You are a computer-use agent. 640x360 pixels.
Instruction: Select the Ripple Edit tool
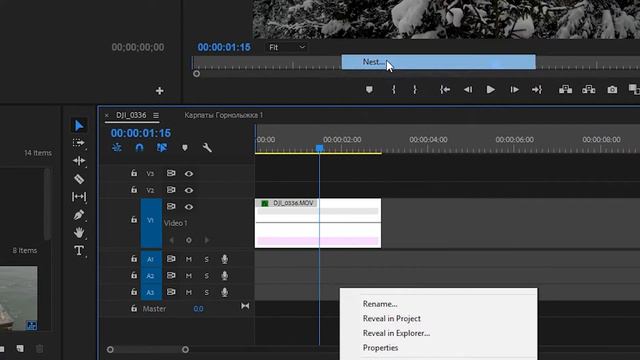(x=79, y=161)
